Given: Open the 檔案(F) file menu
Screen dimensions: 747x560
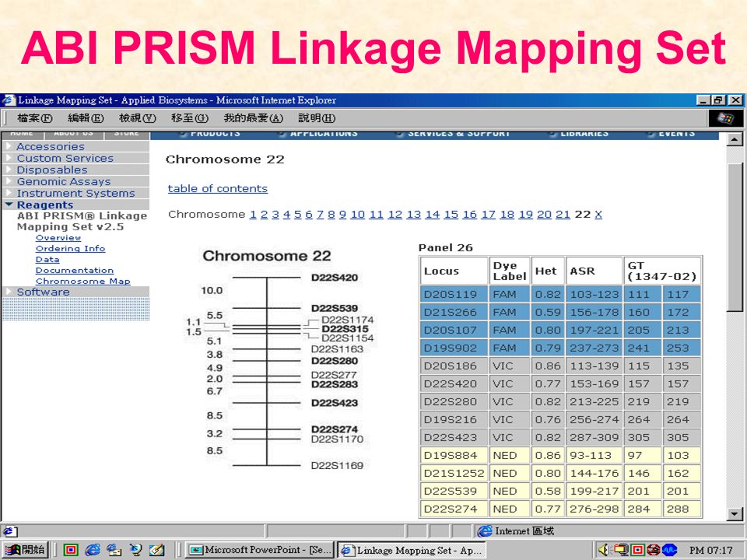Looking at the screenshot, I should 35,118.
